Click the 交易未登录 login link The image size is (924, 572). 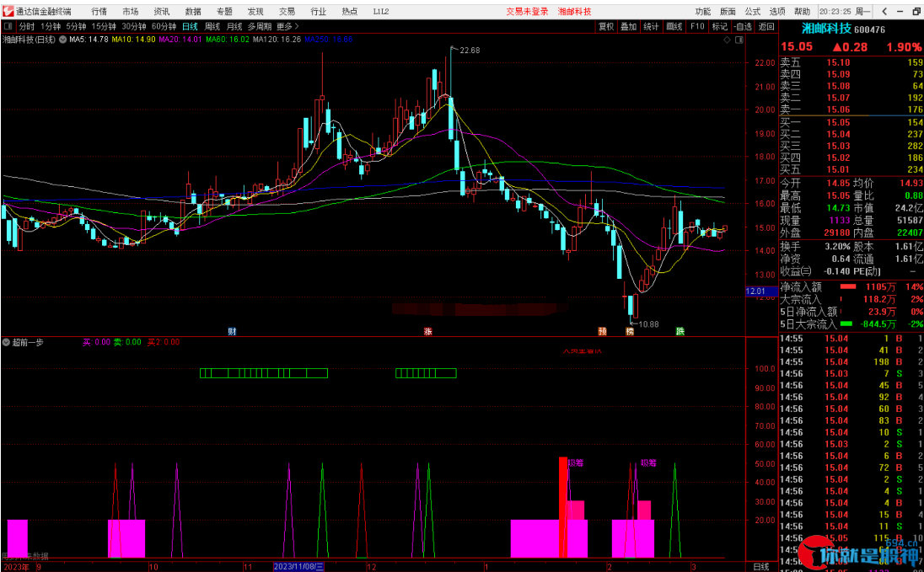click(527, 11)
